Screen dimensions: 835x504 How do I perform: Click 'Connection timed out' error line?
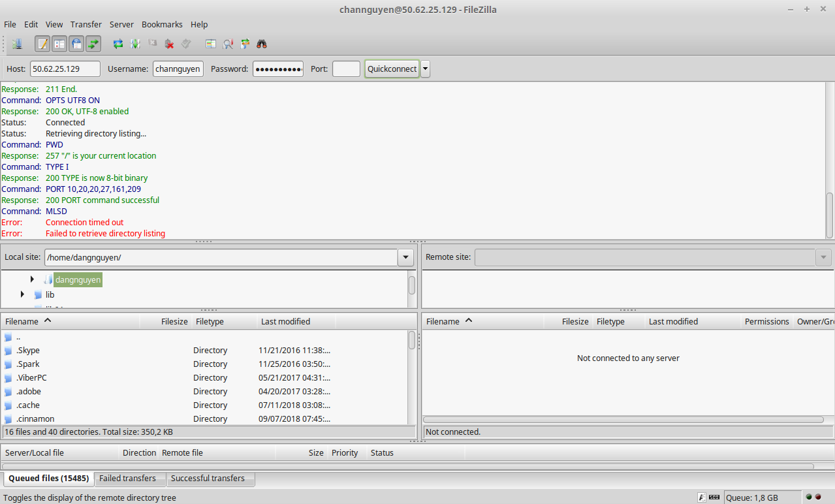[x=84, y=222]
